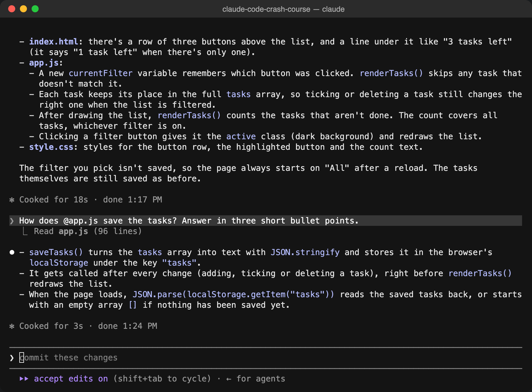The width and height of the screenshot is (532, 392).
Task: Click the "accept edits on" mode indicator
Action: (71, 379)
